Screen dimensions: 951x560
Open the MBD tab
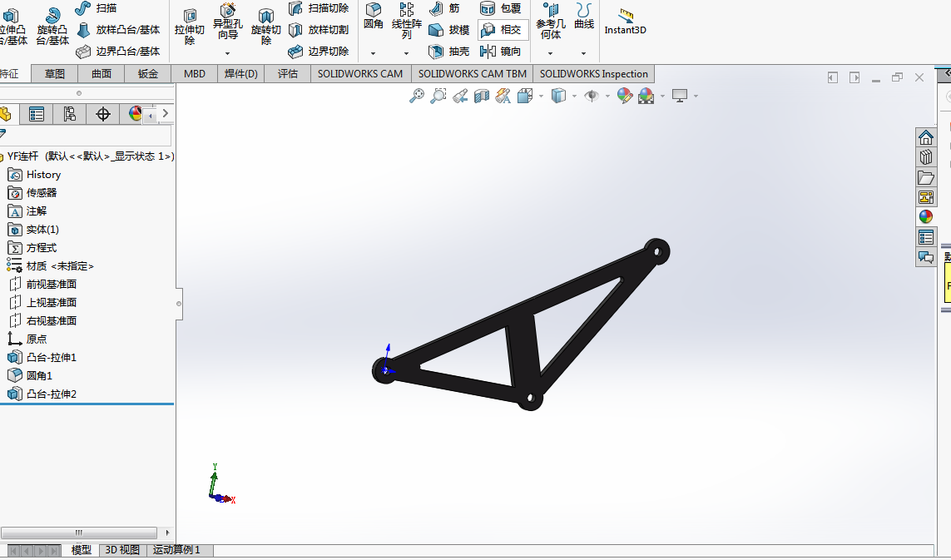195,74
